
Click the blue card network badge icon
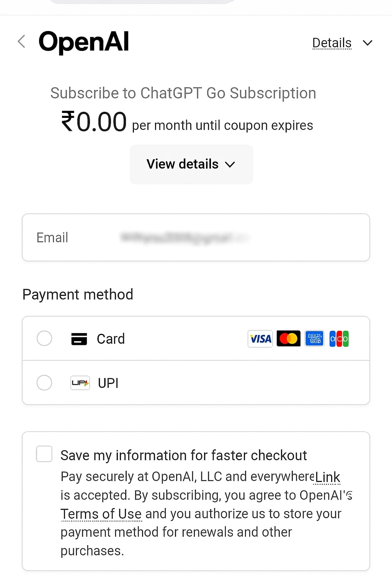(314, 338)
